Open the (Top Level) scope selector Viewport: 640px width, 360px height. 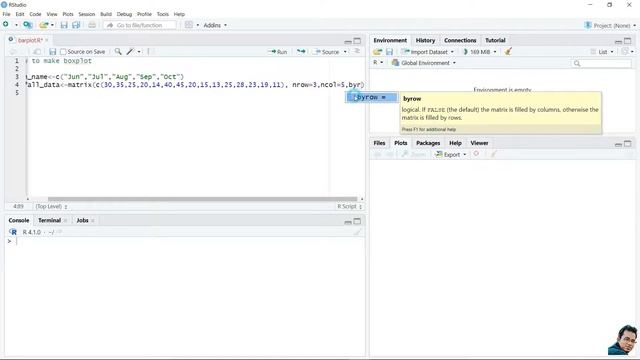51,207
